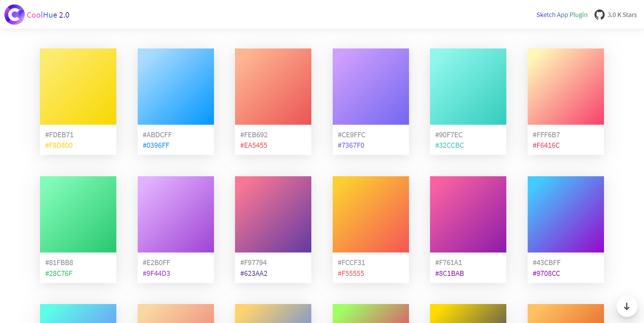Image resolution: width=644 pixels, height=323 pixels.
Task: Copy the #CE9FFC hex code
Action: [x=352, y=135]
